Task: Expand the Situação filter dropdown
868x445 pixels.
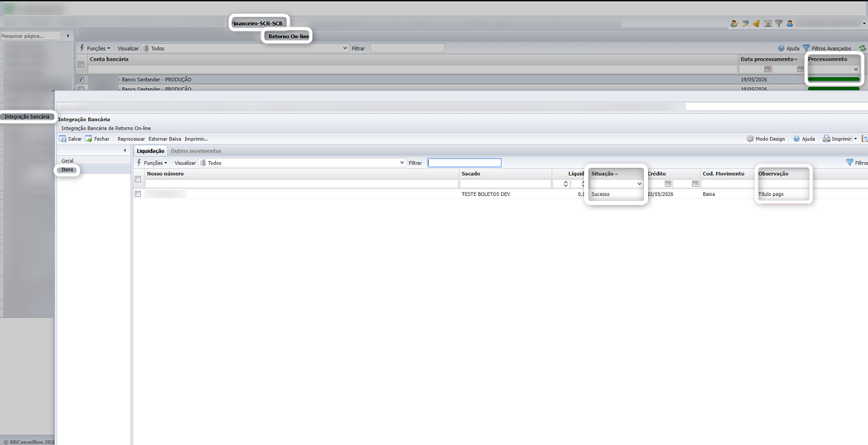Action: 639,184
